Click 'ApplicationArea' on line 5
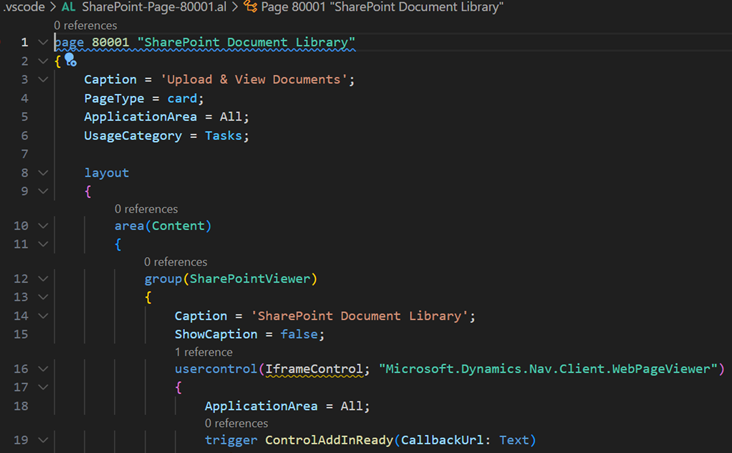The width and height of the screenshot is (732, 453). point(141,117)
